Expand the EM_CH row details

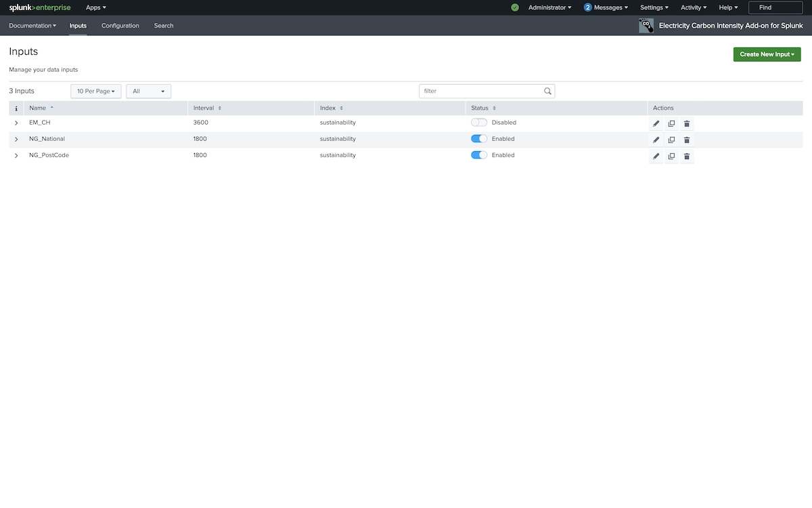[x=16, y=123]
